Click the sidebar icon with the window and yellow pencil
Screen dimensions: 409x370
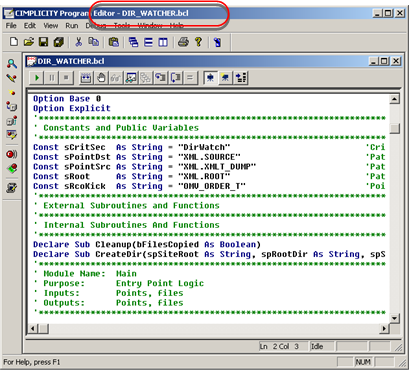coord(12,135)
